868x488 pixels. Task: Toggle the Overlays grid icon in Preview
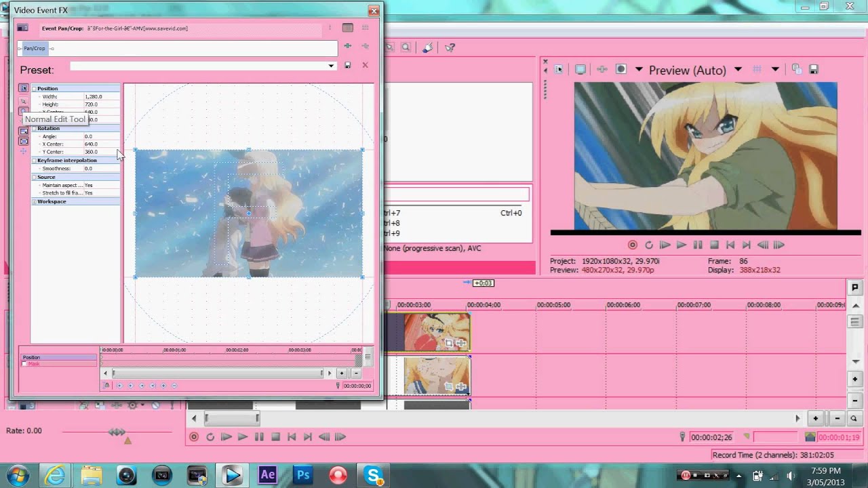tap(757, 69)
